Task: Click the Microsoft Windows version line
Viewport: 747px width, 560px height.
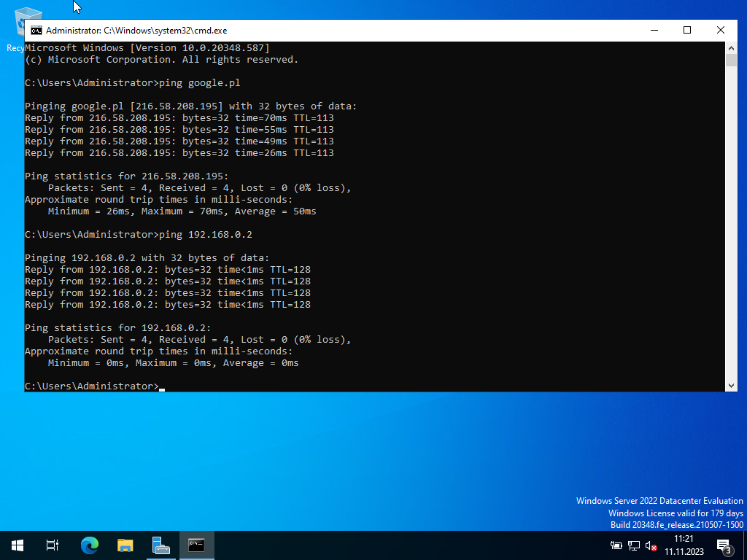Action: coord(147,47)
